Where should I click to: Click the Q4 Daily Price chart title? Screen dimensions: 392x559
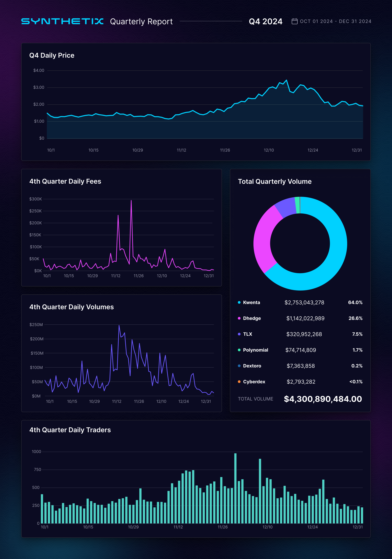pos(52,55)
